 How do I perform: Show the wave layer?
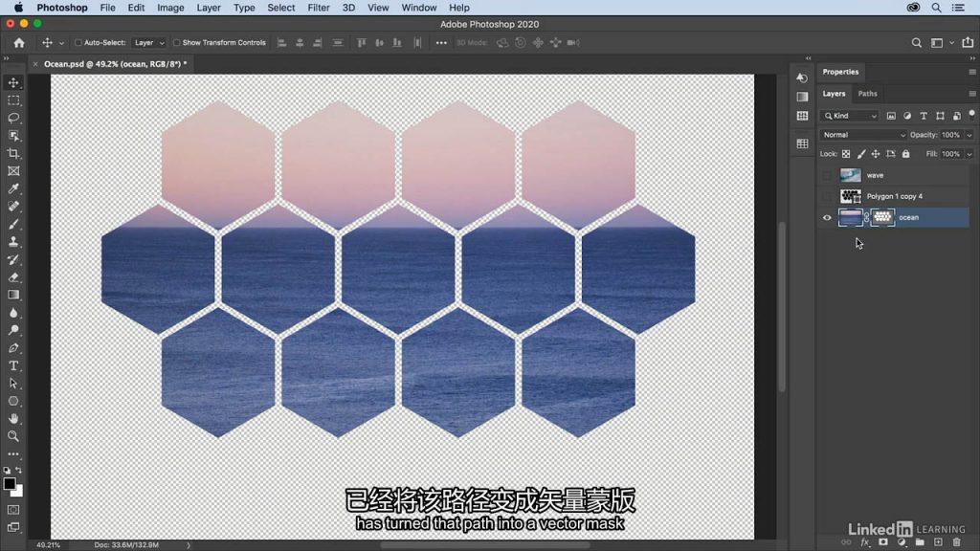click(x=827, y=176)
